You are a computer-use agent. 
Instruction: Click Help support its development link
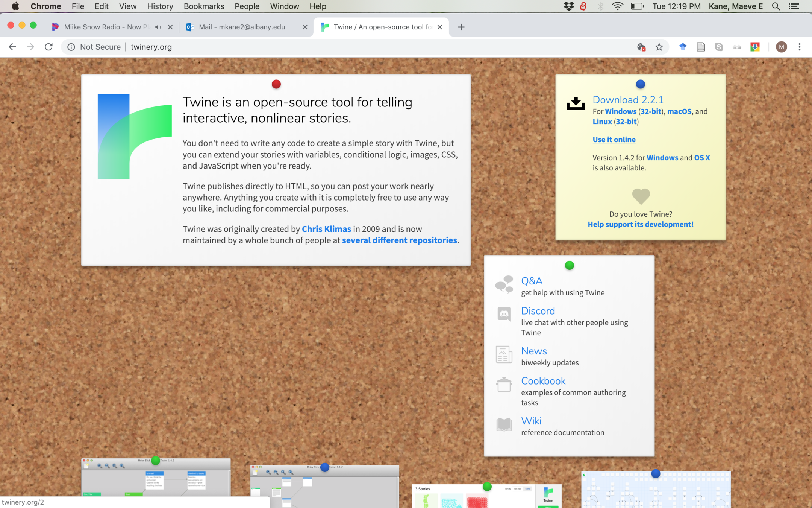640,224
